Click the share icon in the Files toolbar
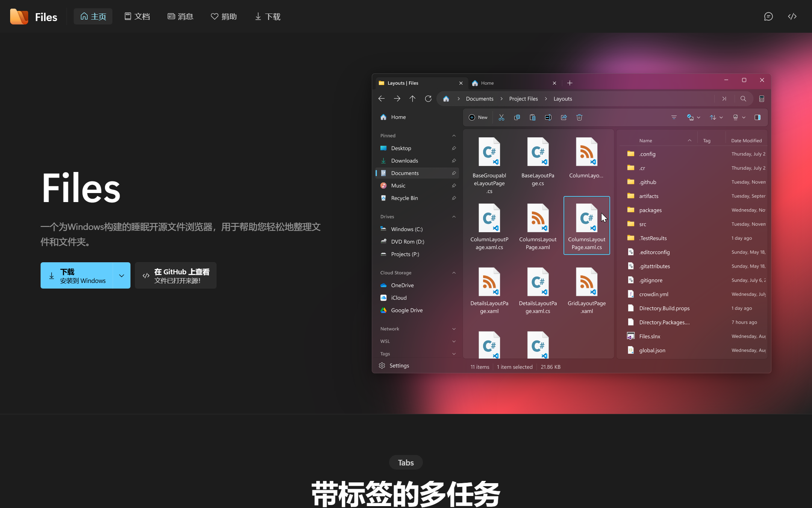 click(x=564, y=117)
